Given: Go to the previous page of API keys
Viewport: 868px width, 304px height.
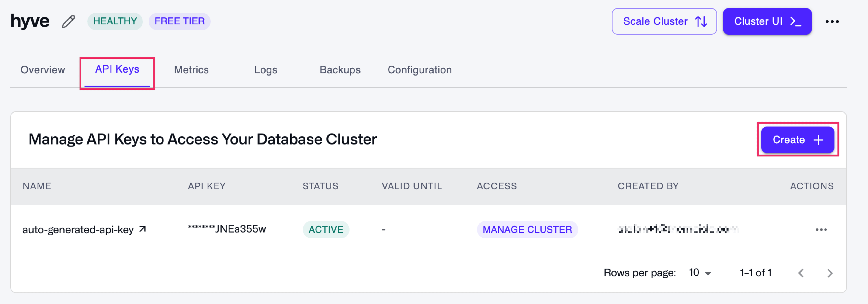Looking at the screenshot, I should click(x=801, y=273).
